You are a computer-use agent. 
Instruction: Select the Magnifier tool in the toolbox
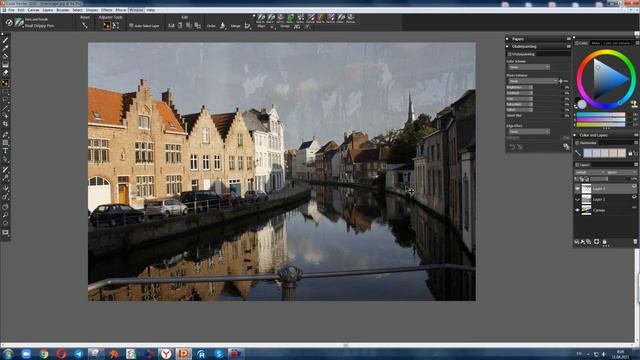(5, 215)
